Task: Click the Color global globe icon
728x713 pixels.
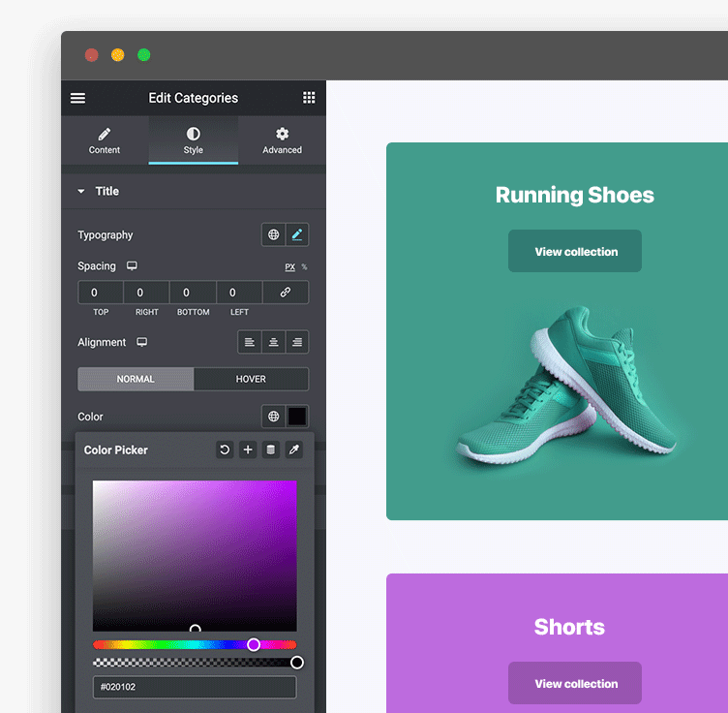Action: pyautogui.click(x=274, y=417)
